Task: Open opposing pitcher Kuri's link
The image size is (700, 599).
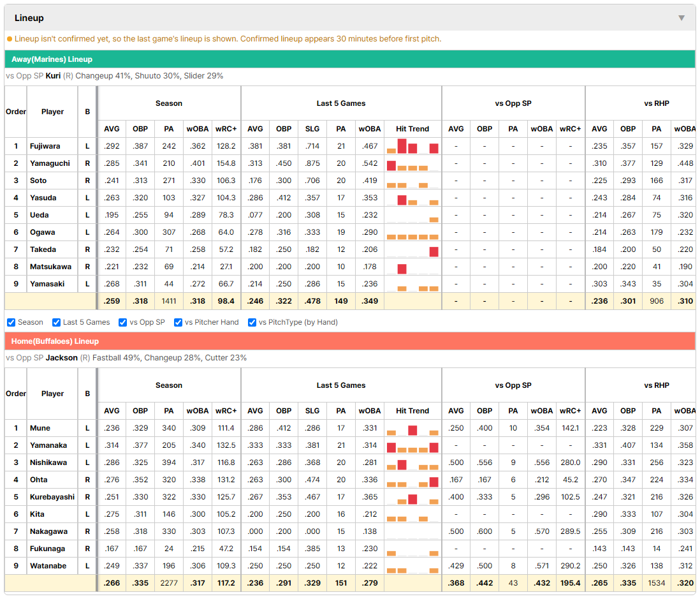Action: (53, 76)
